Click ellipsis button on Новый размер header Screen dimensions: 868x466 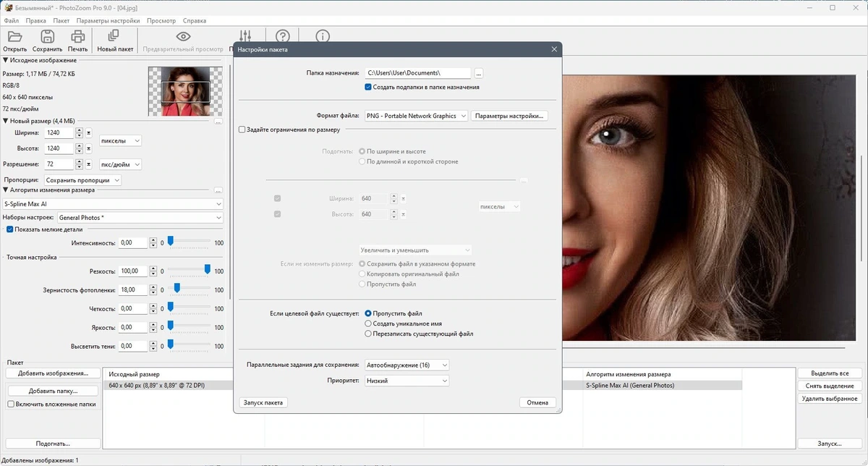click(x=218, y=121)
